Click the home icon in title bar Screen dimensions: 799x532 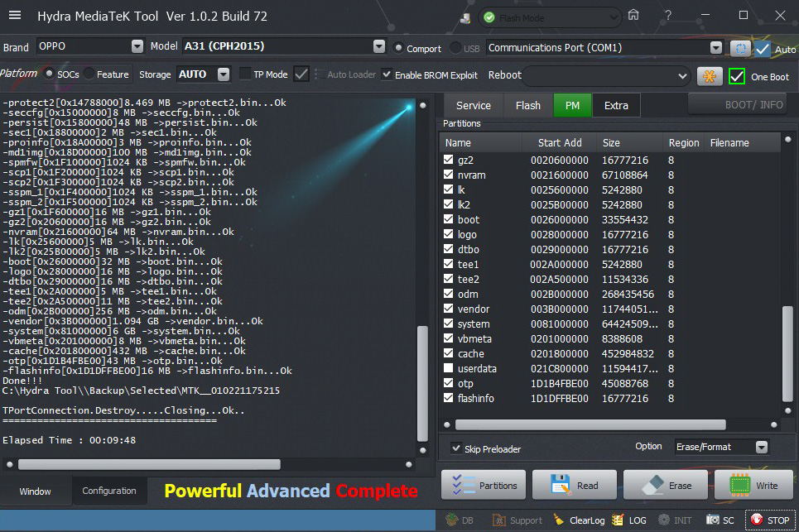click(633, 15)
